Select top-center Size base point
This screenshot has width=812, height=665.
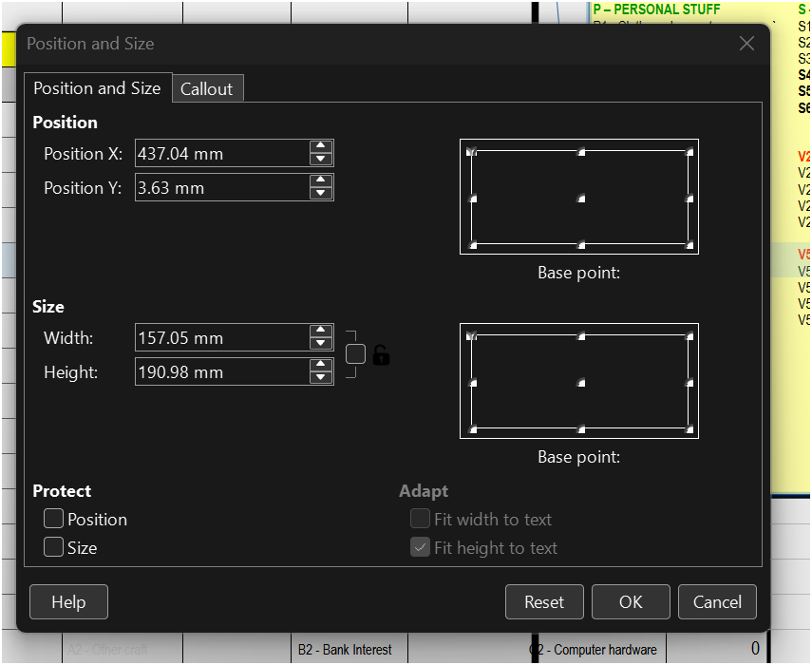click(581, 336)
